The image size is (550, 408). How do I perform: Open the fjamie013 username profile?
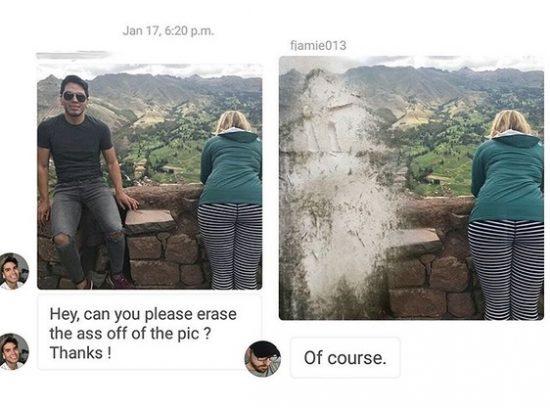318,45
